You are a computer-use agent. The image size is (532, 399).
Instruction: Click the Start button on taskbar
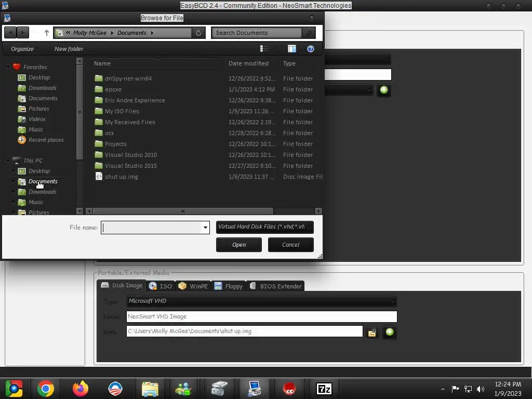coord(14,389)
